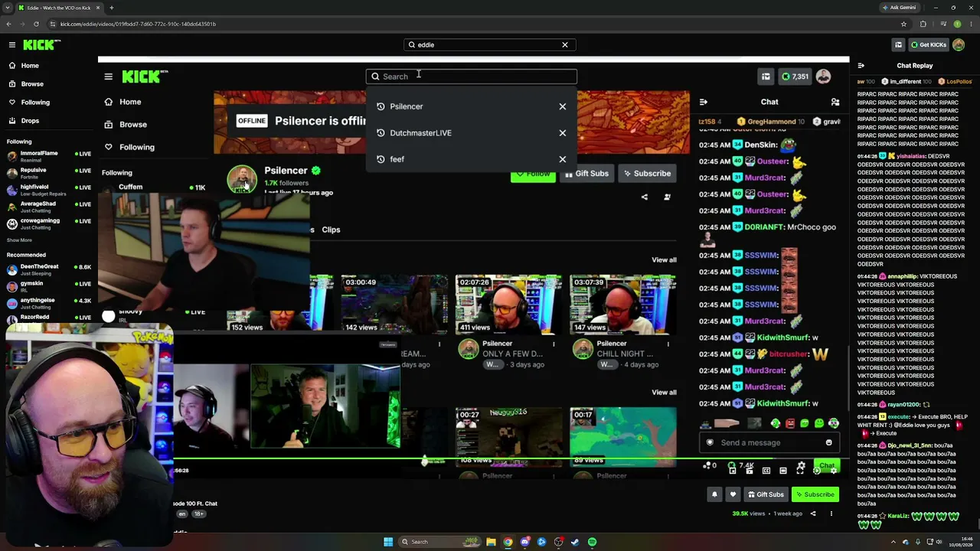
Task: Collapse the in-video Chat panel
Action: pyautogui.click(x=704, y=102)
